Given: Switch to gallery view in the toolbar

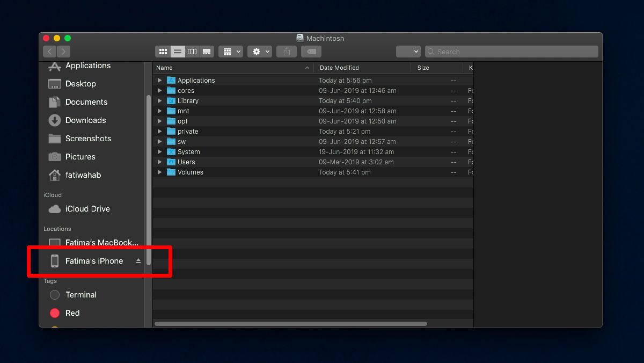Looking at the screenshot, I should pyautogui.click(x=207, y=52).
